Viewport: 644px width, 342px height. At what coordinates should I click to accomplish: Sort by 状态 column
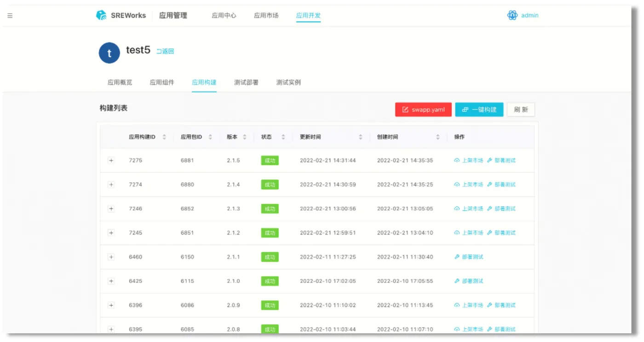(283, 137)
